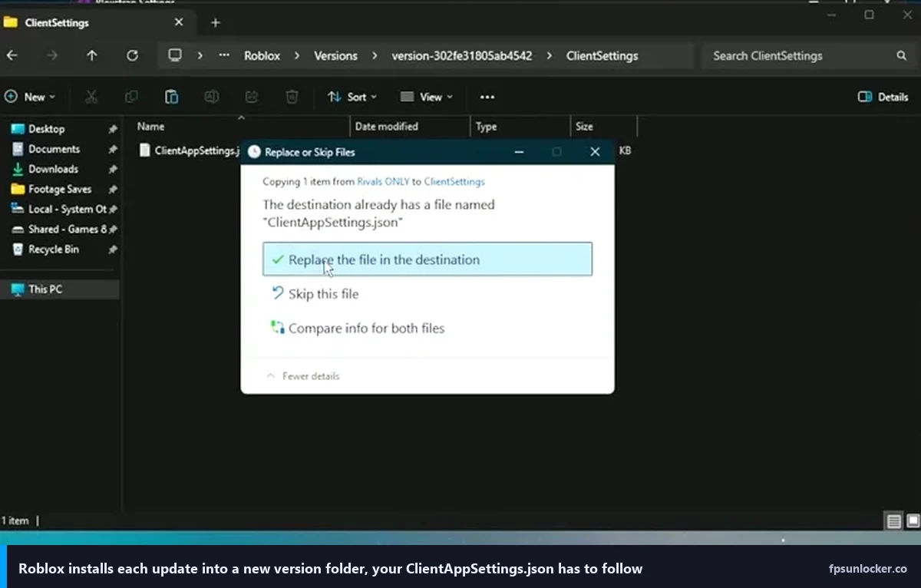Close the Replace or Skip Files dialog

click(x=595, y=152)
